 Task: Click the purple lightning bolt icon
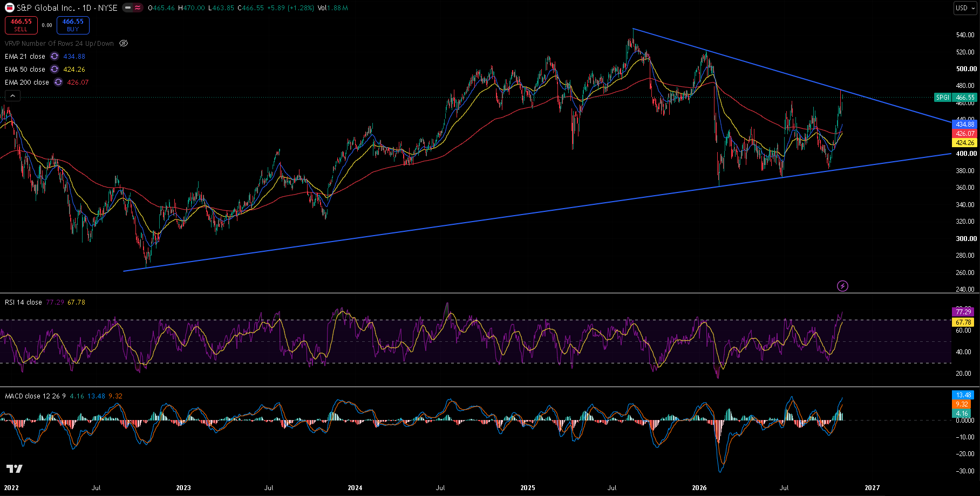coord(842,286)
